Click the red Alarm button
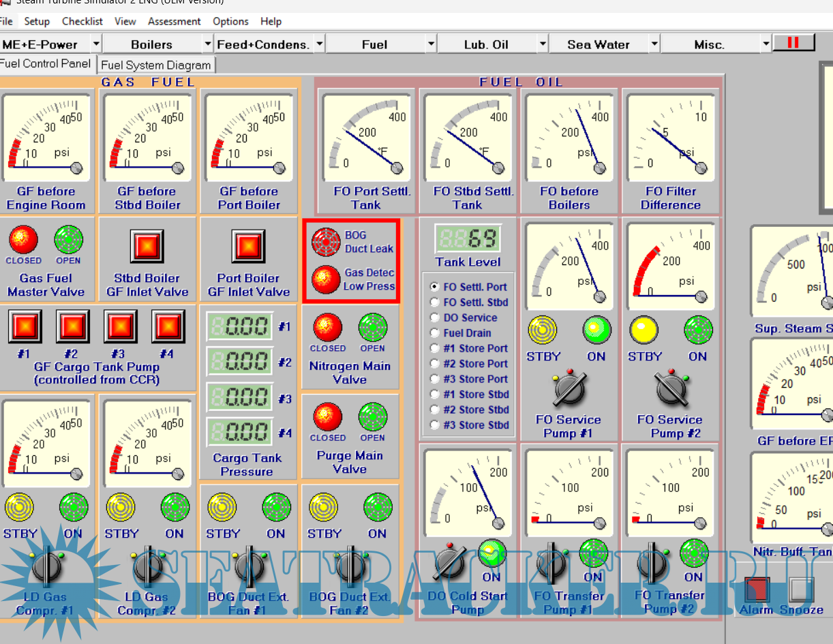The height and width of the screenshot is (644, 833). tap(756, 589)
